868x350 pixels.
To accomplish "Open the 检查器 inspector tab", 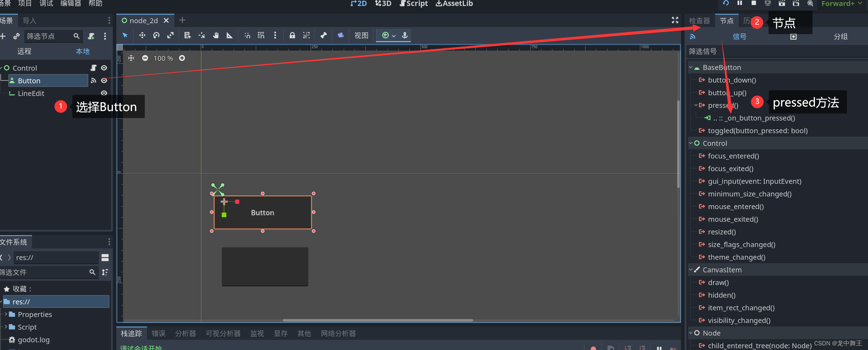I will pos(699,21).
